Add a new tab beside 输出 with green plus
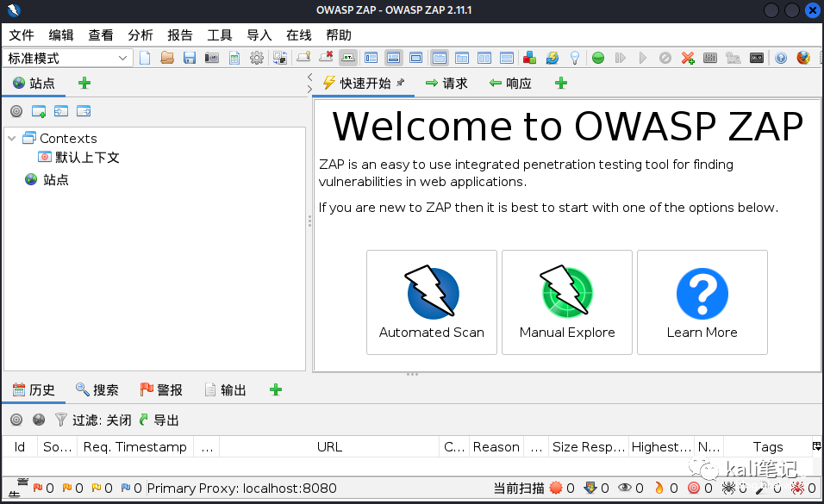This screenshot has height=504, width=824. point(276,389)
